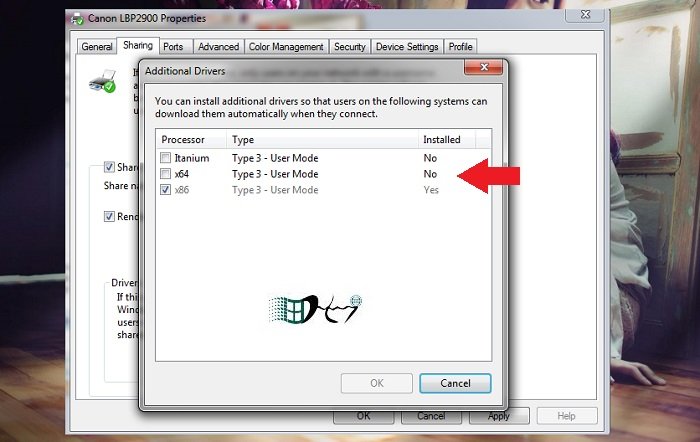Click the Help button in Properties window

(566, 416)
